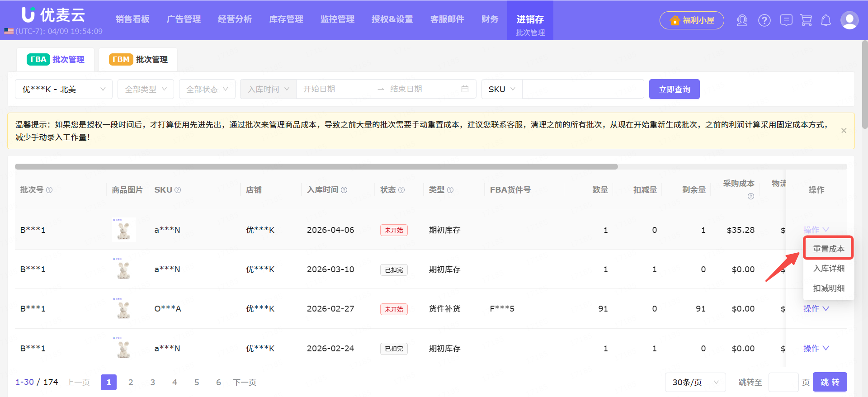Click the 开始日期 start date field
Viewport: 868px width, 397px height.
335,89
